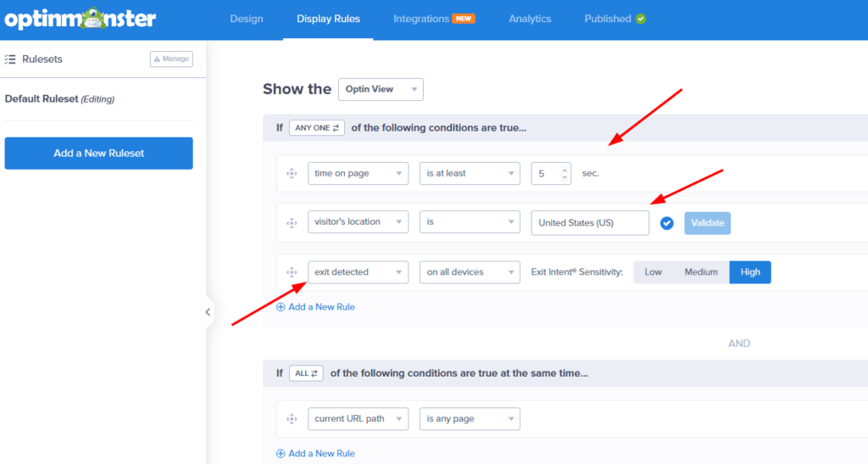Click Add a New Ruleset button
The height and width of the screenshot is (464, 868).
pos(98,154)
